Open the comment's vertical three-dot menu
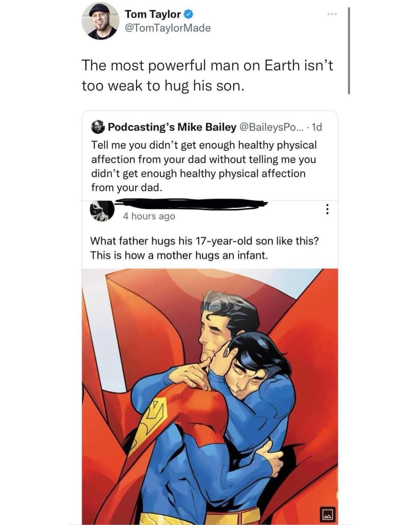The height and width of the screenshot is (525, 420). (327, 210)
